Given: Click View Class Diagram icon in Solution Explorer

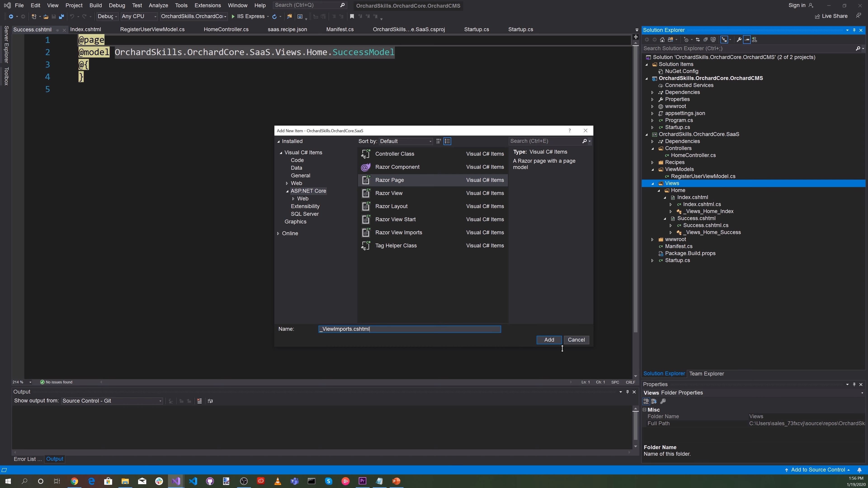Looking at the screenshot, I should point(755,40).
